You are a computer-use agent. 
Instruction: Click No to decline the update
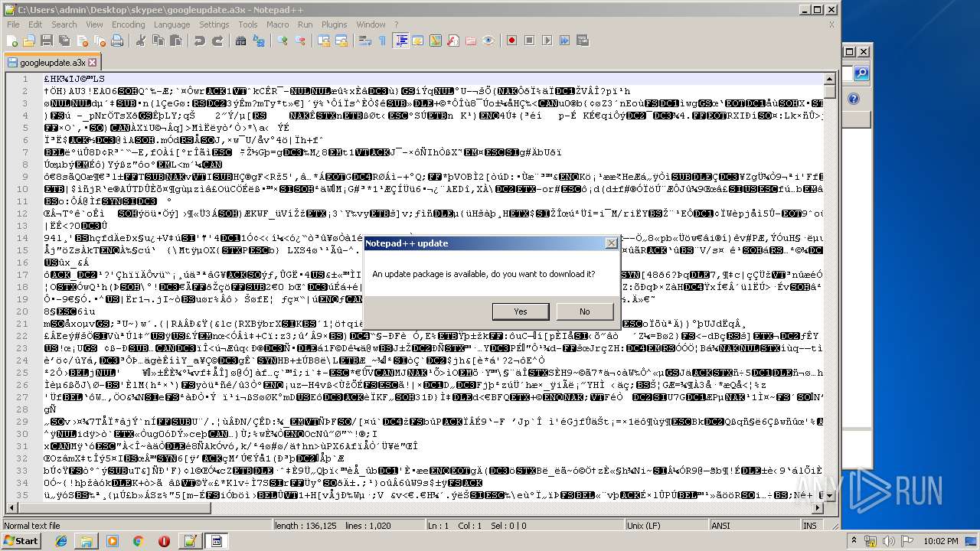coord(585,311)
